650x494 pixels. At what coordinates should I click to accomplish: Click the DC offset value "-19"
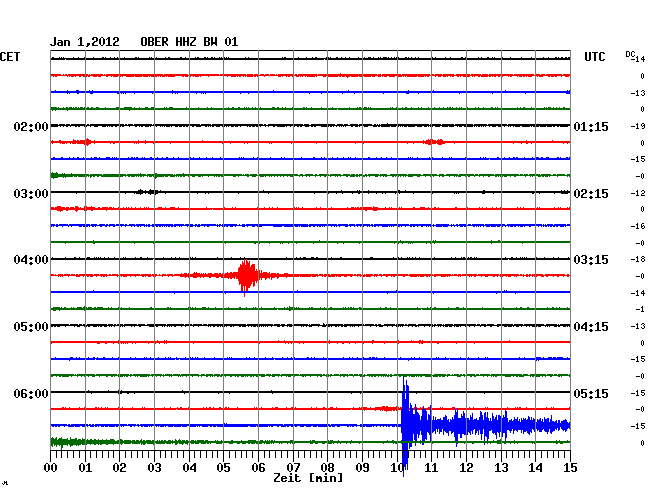tap(638, 126)
